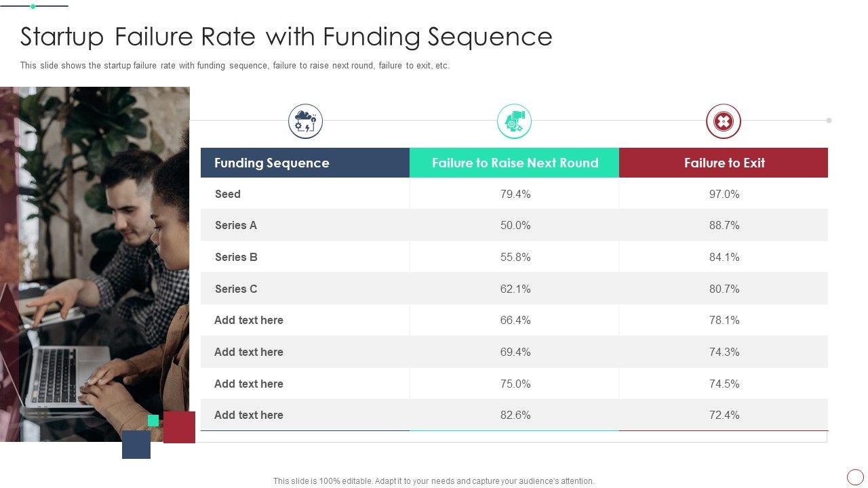Image resolution: width=868 pixels, height=488 pixels.
Task: Click the cloud gears icon above Funding Sequence
Action: 305,122
